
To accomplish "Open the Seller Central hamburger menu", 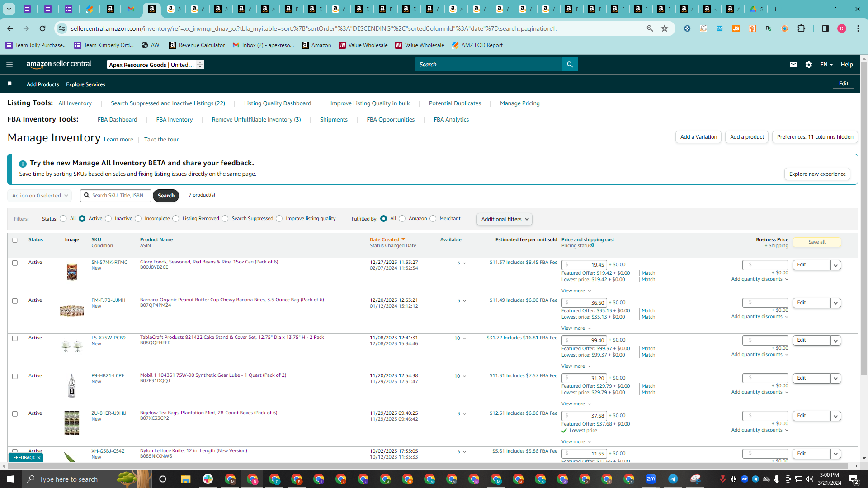I will point(9,65).
